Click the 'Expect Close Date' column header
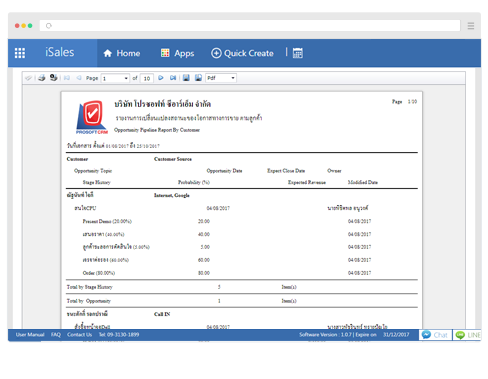This screenshot has width=488, height=379. [x=286, y=171]
